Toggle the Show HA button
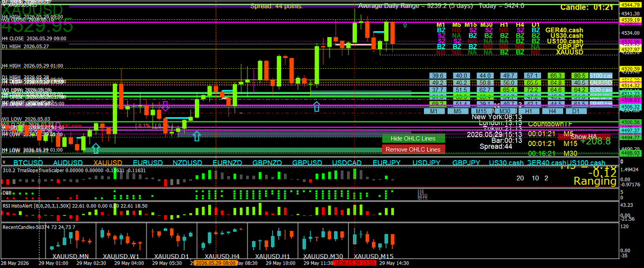644x268 pixels. 584,136
